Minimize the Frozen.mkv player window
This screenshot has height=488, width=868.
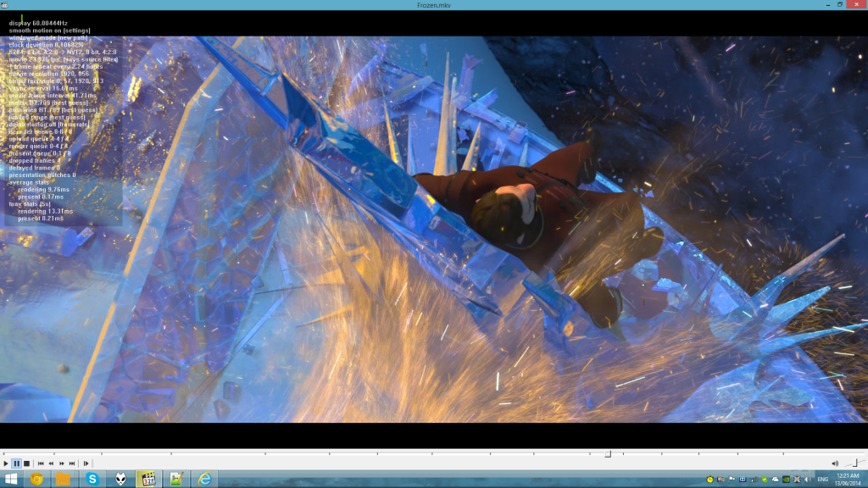pyautogui.click(x=828, y=5)
